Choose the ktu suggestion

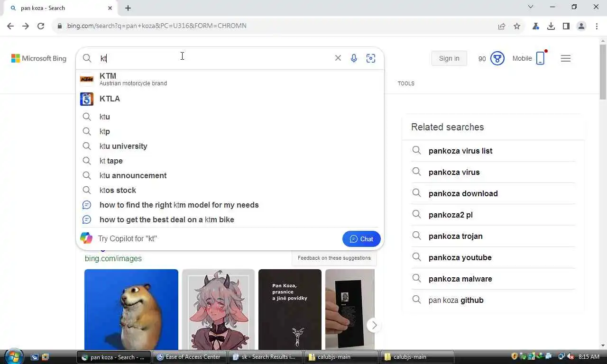(x=230, y=117)
